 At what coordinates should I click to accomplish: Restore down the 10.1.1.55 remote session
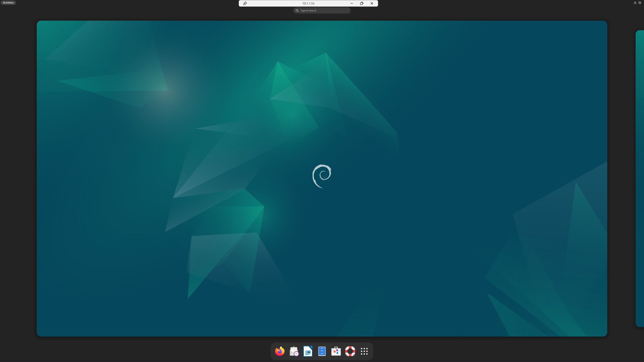point(362,3)
